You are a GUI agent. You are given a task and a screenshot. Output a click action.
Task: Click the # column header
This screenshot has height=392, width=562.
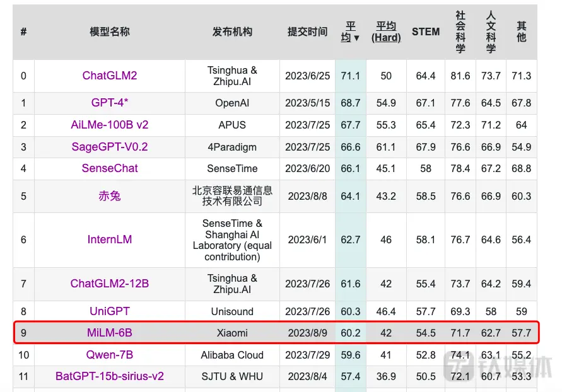[24, 32]
